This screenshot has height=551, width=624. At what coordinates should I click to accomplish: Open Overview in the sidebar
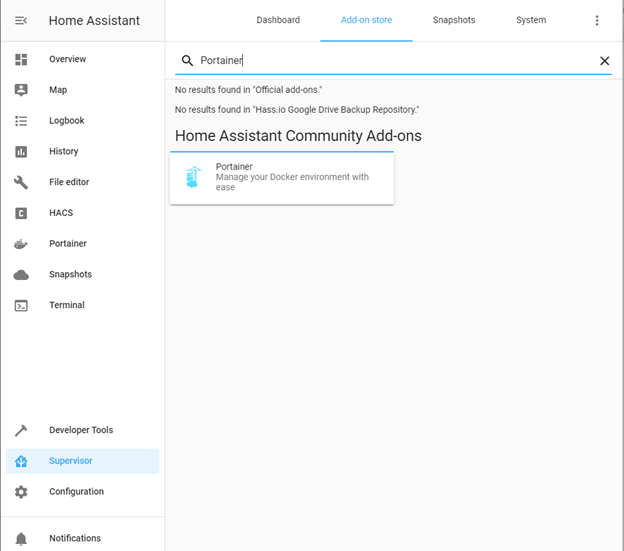[x=67, y=59]
